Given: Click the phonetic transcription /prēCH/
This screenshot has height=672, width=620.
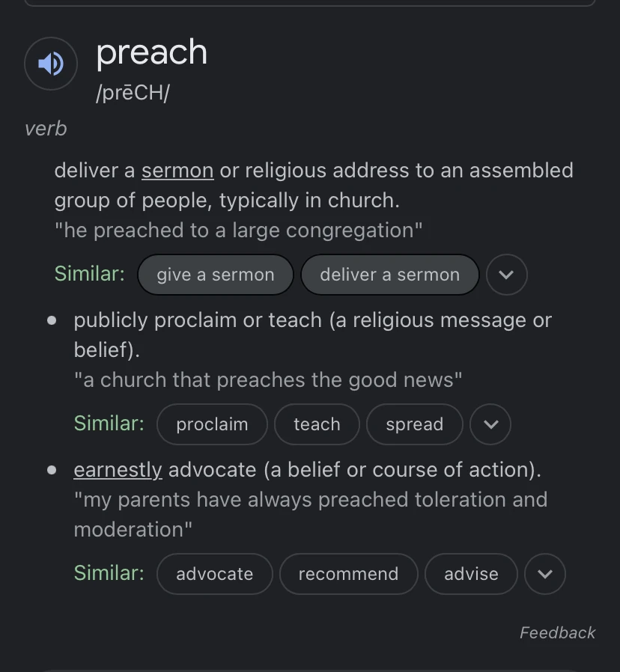Looking at the screenshot, I should point(133,93).
